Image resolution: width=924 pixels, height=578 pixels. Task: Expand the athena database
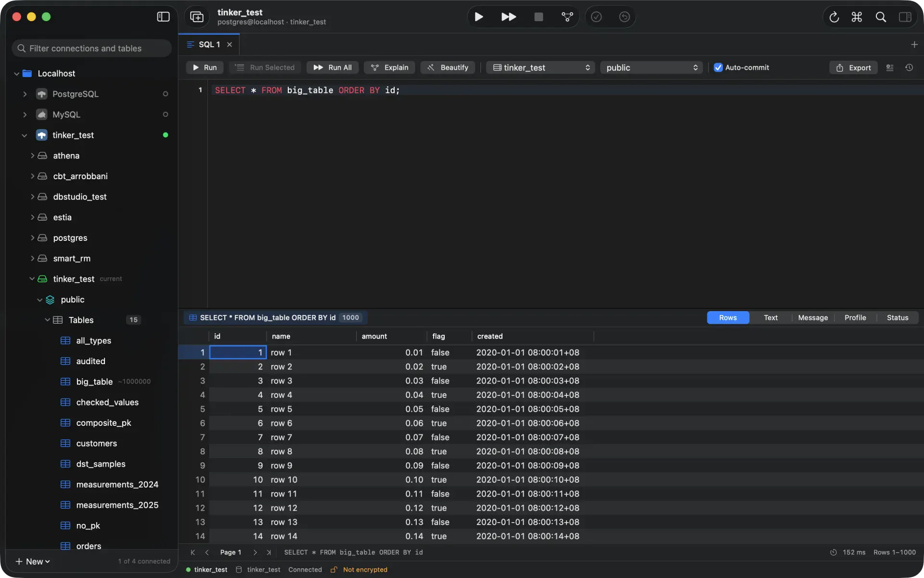coord(32,156)
